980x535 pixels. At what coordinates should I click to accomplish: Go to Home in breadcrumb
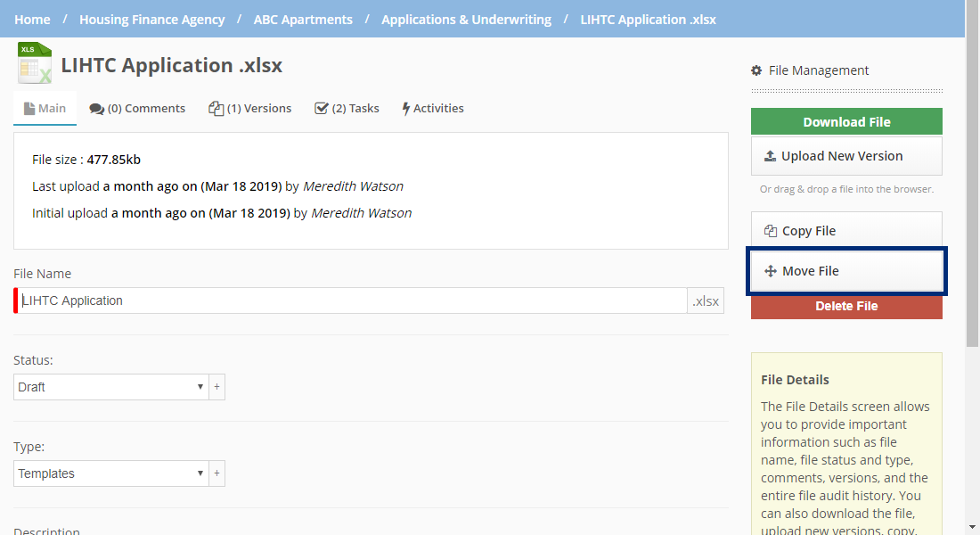click(33, 19)
